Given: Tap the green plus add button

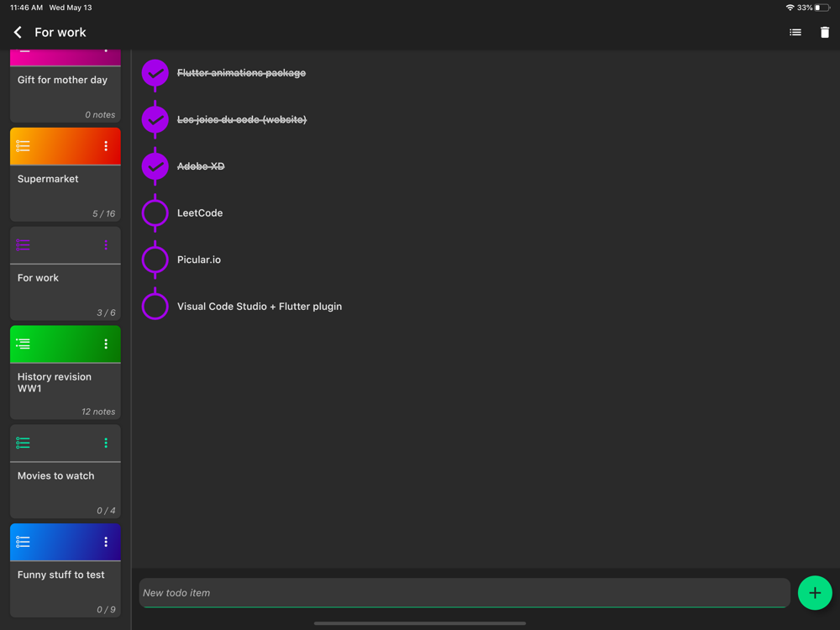Looking at the screenshot, I should (x=814, y=592).
